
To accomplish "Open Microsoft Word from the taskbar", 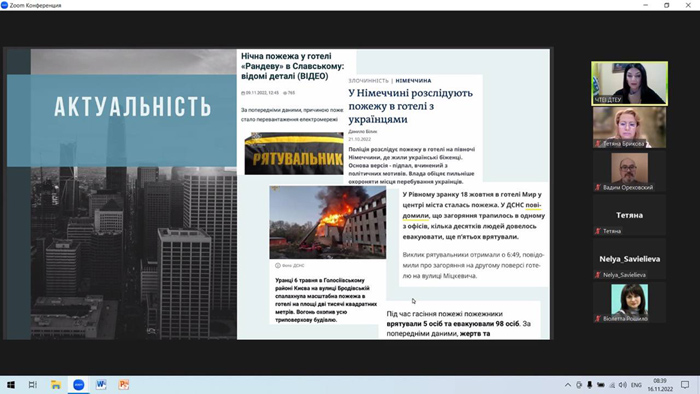I will coord(101,385).
